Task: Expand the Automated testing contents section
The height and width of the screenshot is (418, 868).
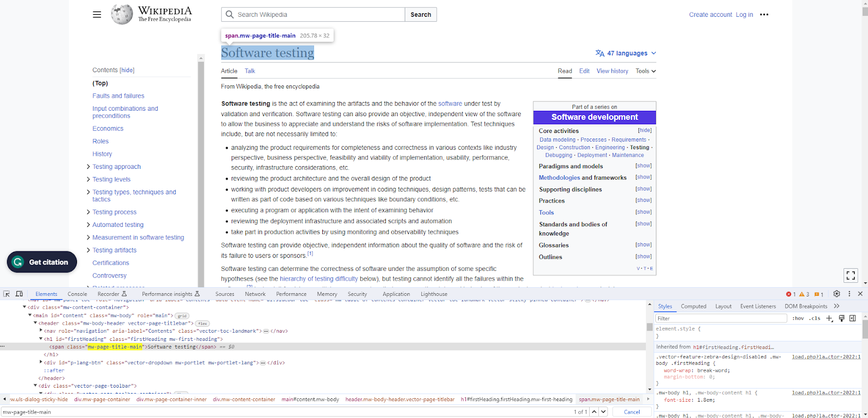Action: tap(88, 225)
